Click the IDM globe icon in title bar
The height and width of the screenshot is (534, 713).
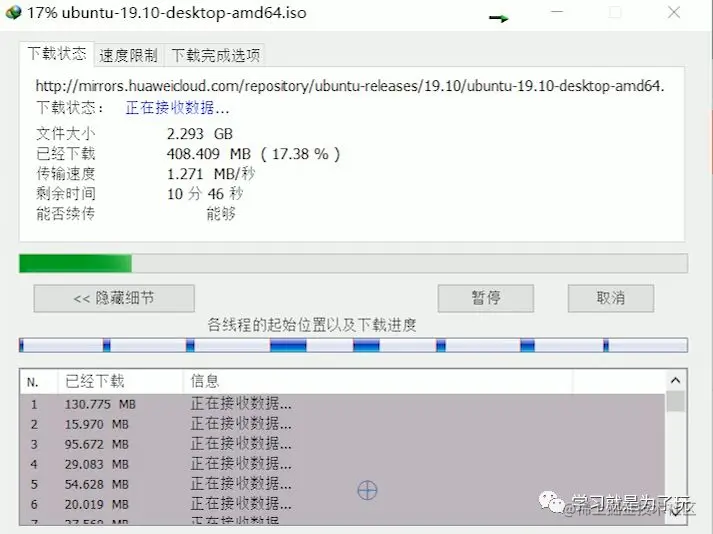click(14, 12)
